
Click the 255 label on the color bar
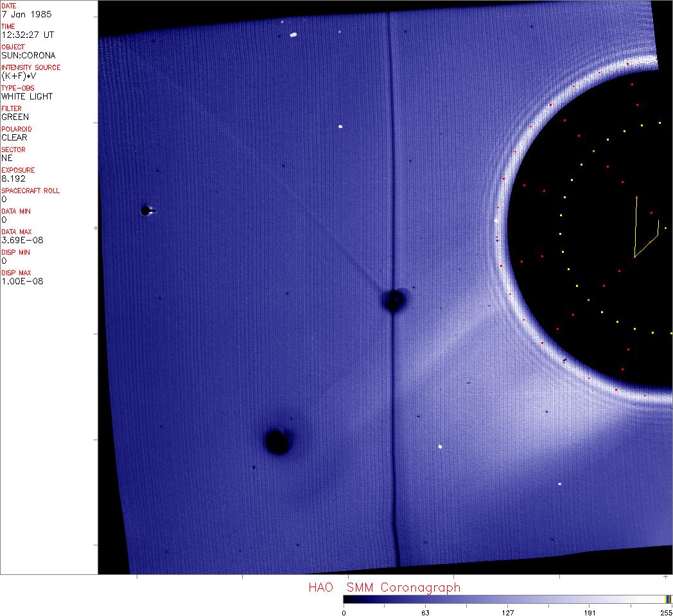pyautogui.click(x=666, y=612)
